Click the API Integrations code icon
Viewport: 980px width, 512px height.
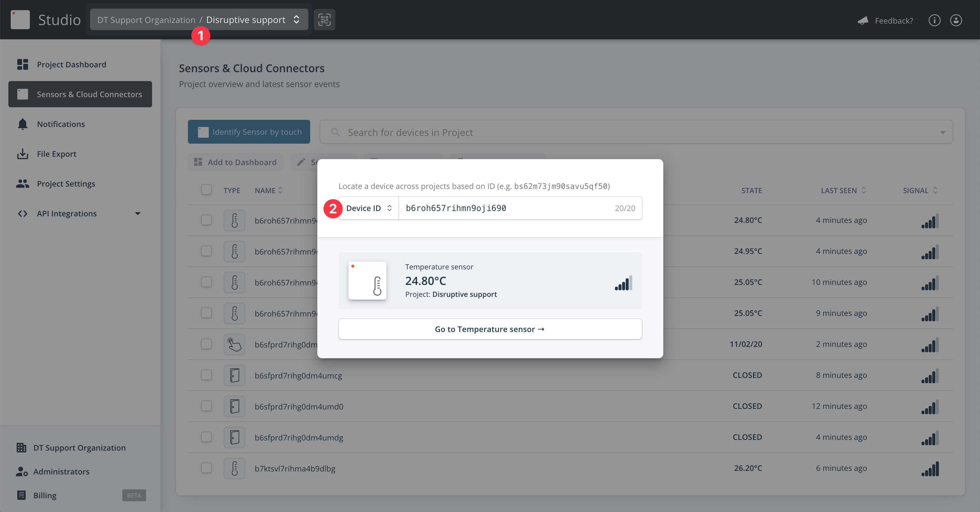[22, 214]
